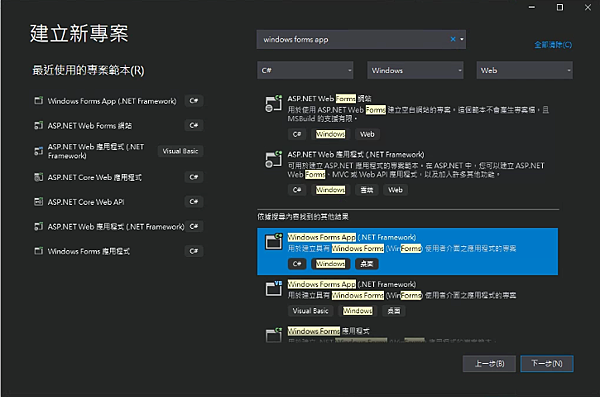Click icon of recent C# ASP.NET Web app (.NET Framework)
The height and width of the screenshot is (397, 600).
tap(39, 227)
